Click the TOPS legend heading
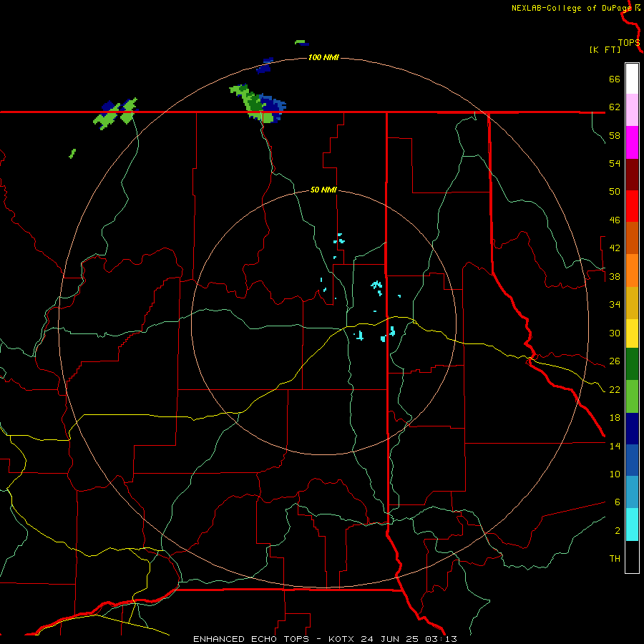The height and width of the screenshot is (644, 644). tap(629, 43)
